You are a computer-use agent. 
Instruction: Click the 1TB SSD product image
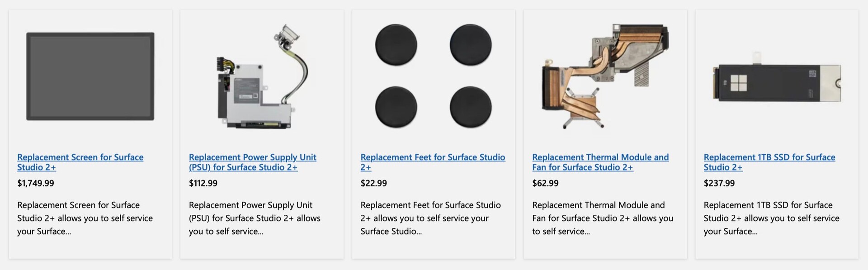[x=777, y=82]
